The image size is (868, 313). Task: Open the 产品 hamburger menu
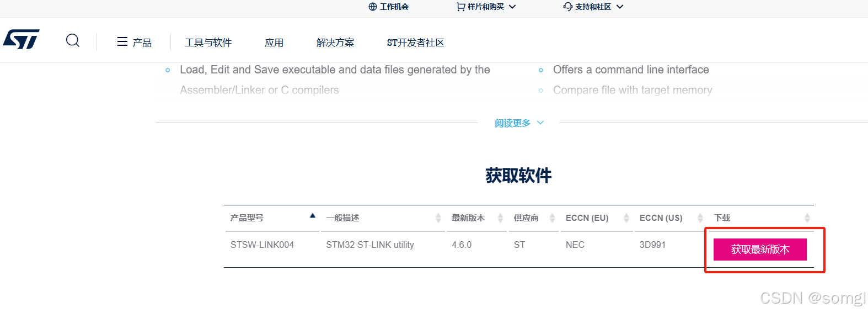[134, 42]
